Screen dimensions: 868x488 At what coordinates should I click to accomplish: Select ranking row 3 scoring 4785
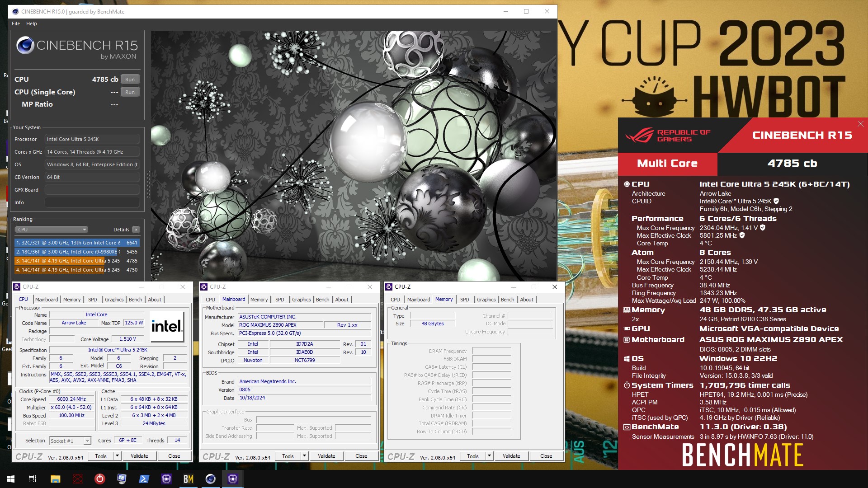[x=77, y=261]
